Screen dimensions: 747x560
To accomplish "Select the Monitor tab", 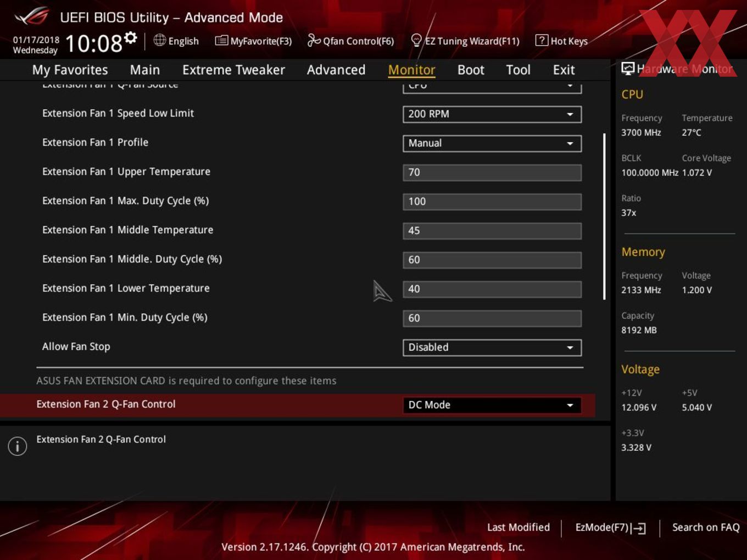I will [411, 70].
